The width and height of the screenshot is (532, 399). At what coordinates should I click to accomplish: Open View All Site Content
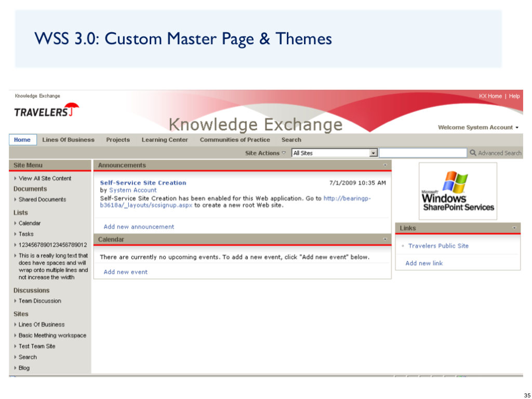[x=45, y=178]
